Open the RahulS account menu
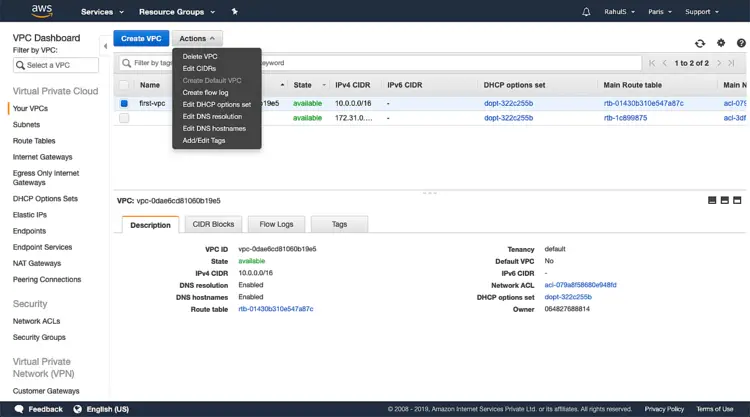This screenshot has width=750, height=417. (619, 11)
